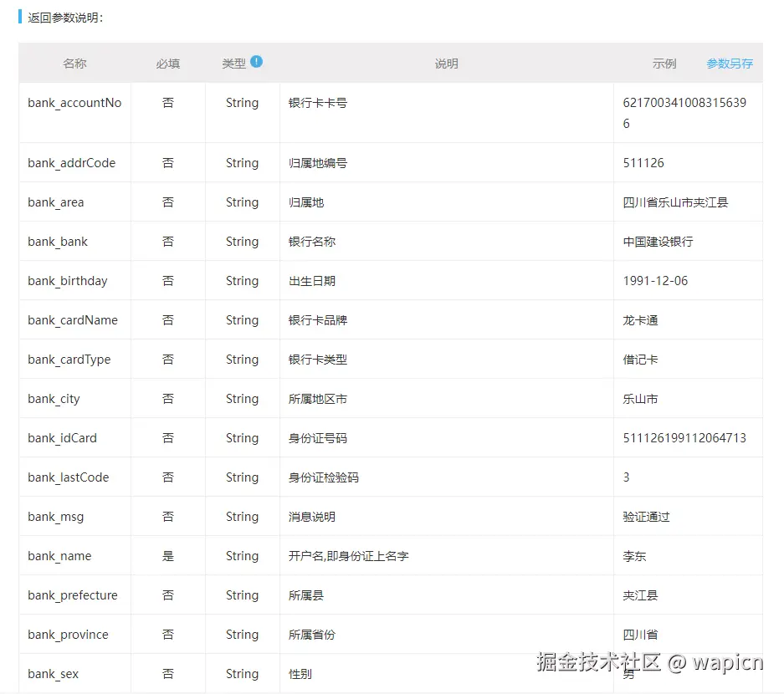Click the 是 required flag for bank_name

(167, 556)
